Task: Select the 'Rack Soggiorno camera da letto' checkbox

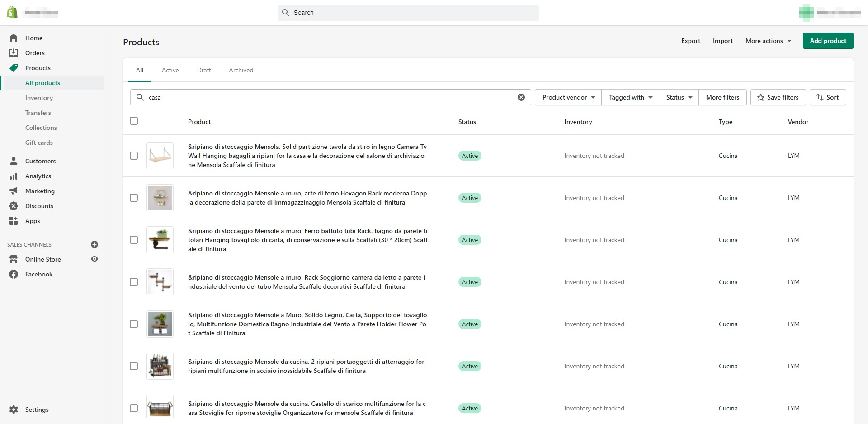Action: click(134, 282)
